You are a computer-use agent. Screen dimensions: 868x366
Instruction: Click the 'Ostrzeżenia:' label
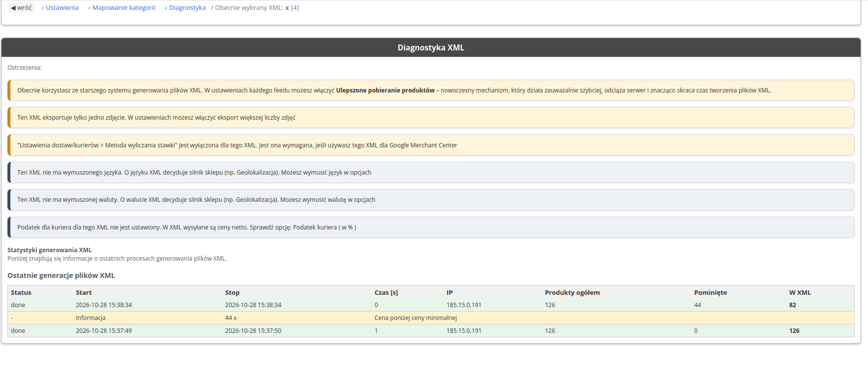pos(25,68)
